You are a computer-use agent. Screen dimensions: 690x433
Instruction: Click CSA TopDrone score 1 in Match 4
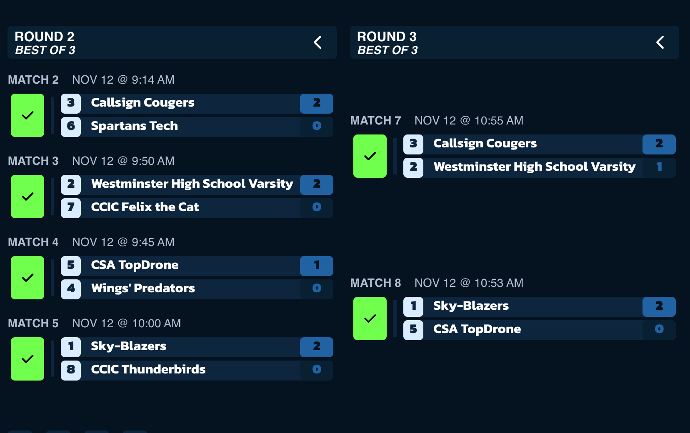tap(316, 265)
